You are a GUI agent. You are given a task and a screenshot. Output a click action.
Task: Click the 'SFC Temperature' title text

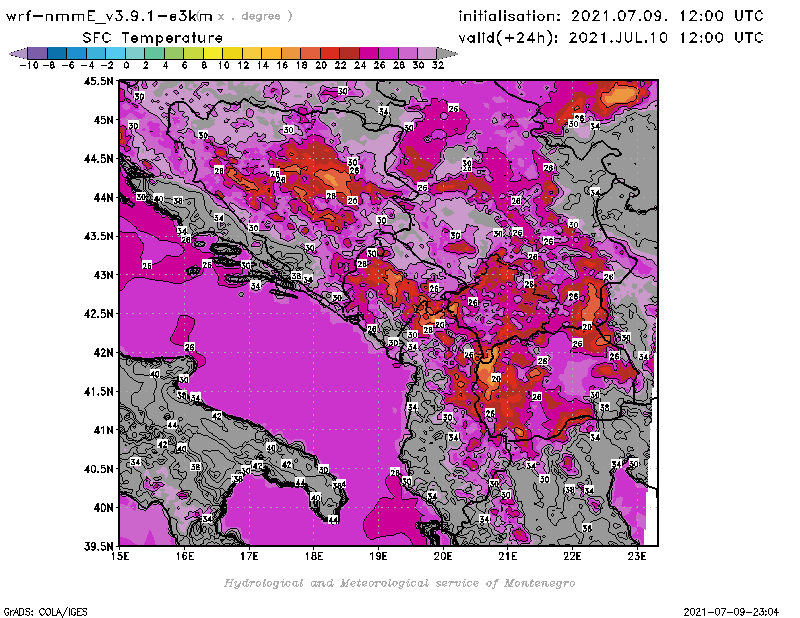click(x=153, y=38)
